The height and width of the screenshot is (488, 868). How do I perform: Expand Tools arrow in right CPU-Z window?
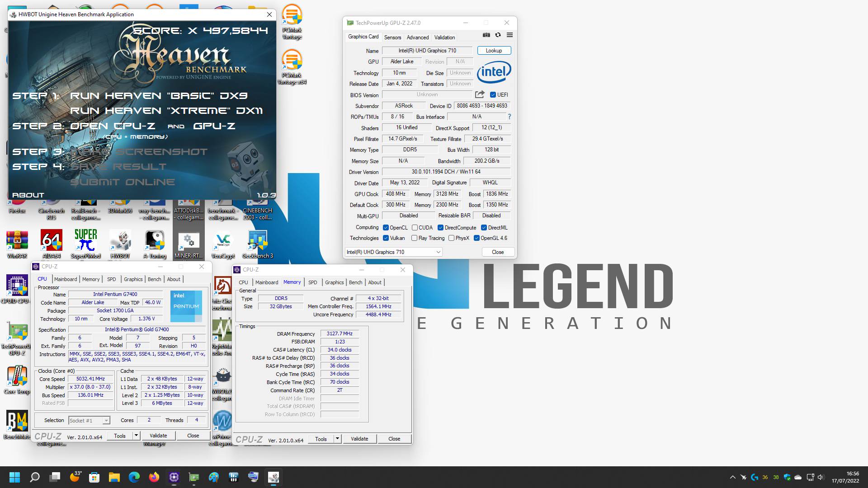pos(337,439)
